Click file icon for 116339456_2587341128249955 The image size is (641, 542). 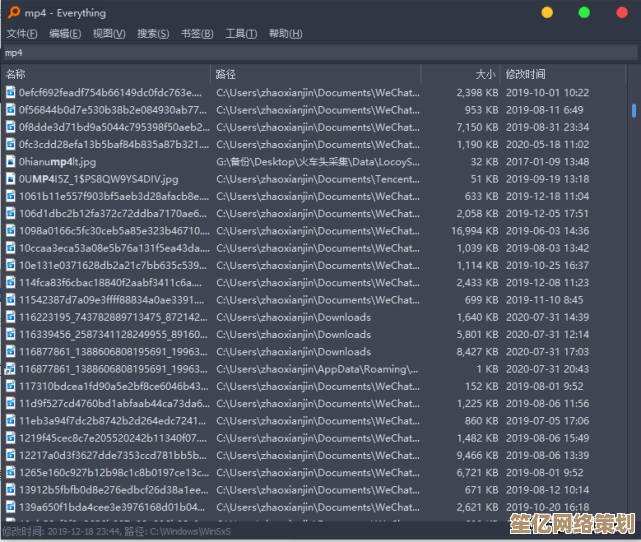(11, 334)
